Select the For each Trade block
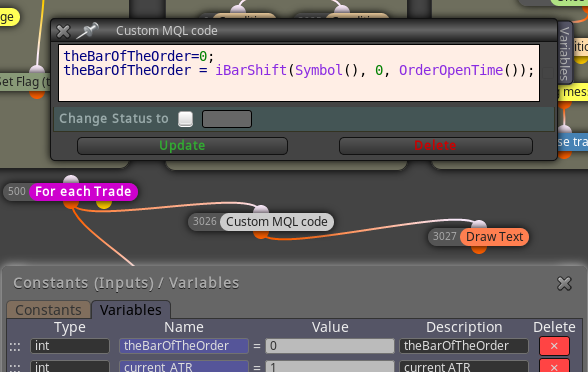 click(83, 192)
